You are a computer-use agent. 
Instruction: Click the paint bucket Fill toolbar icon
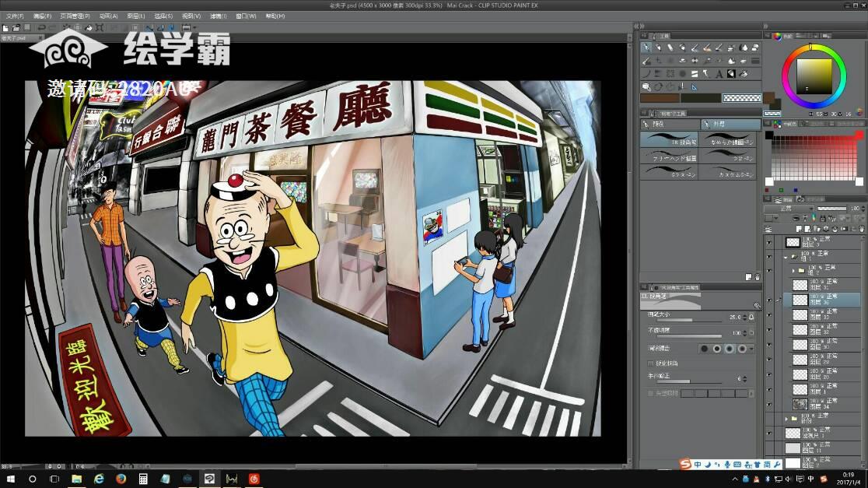tap(89, 27)
